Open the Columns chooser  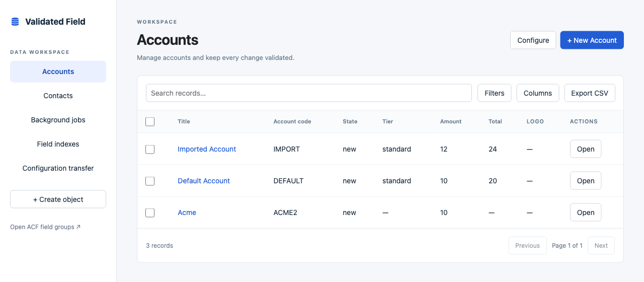pos(537,93)
